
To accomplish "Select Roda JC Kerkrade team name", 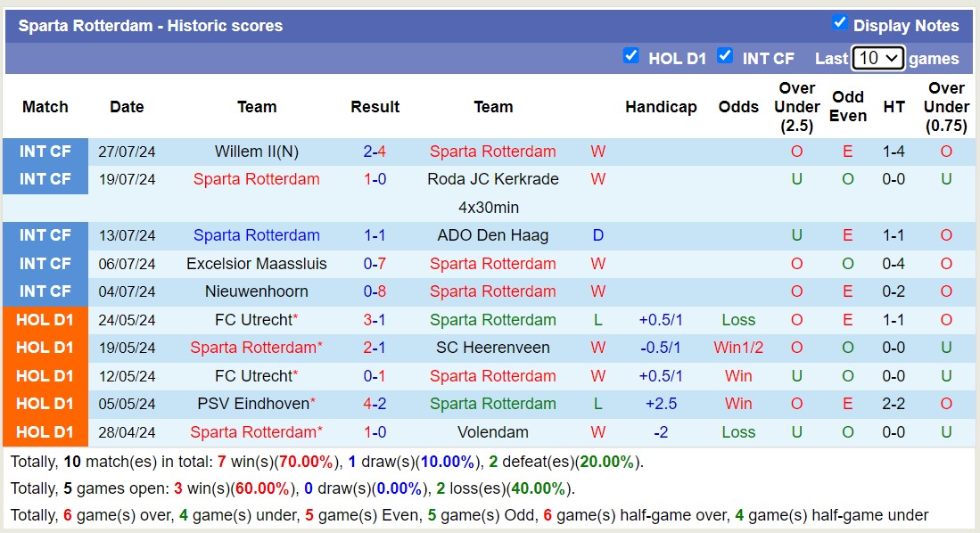I will pos(493,179).
